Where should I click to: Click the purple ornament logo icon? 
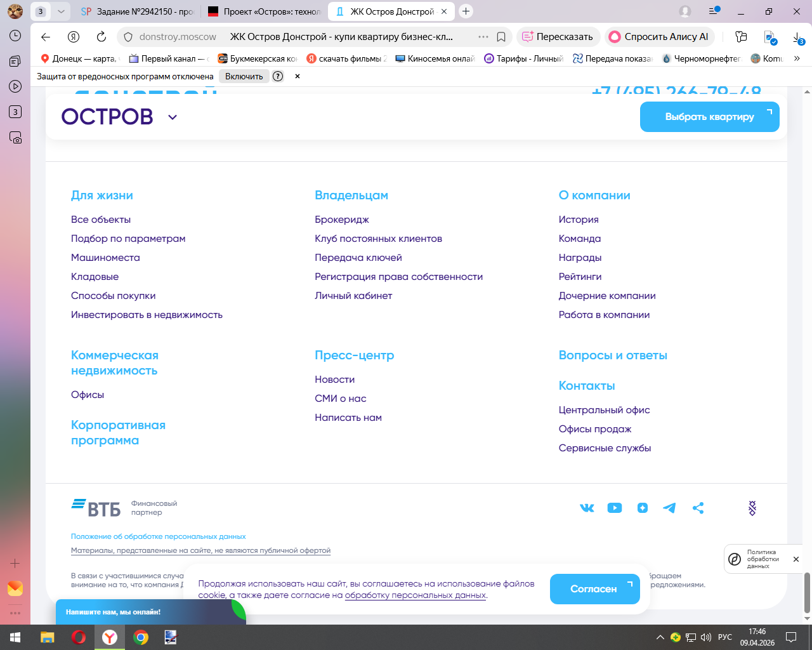point(752,508)
